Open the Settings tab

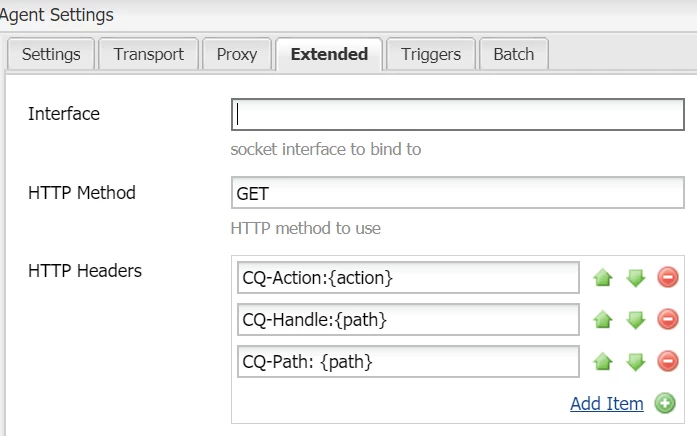(x=51, y=54)
